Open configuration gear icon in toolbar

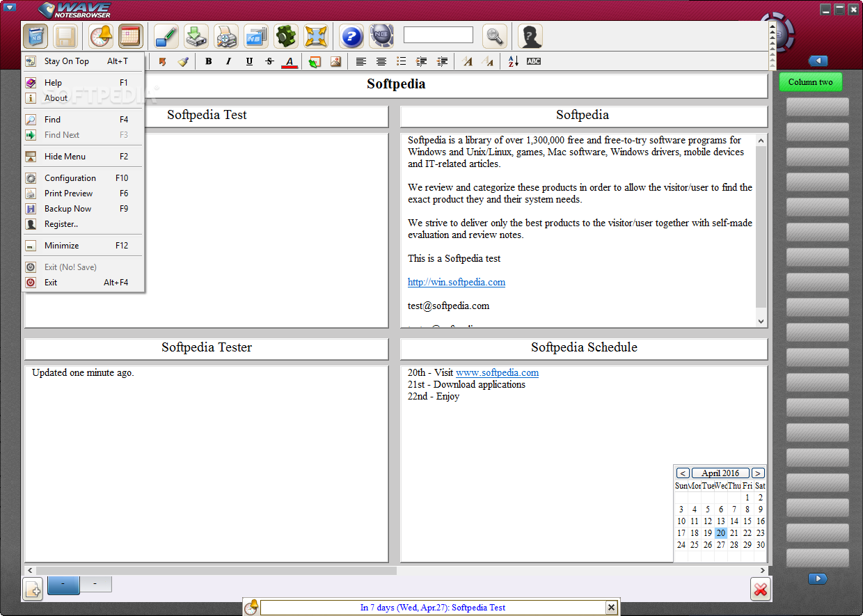click(x=285, y=35)
